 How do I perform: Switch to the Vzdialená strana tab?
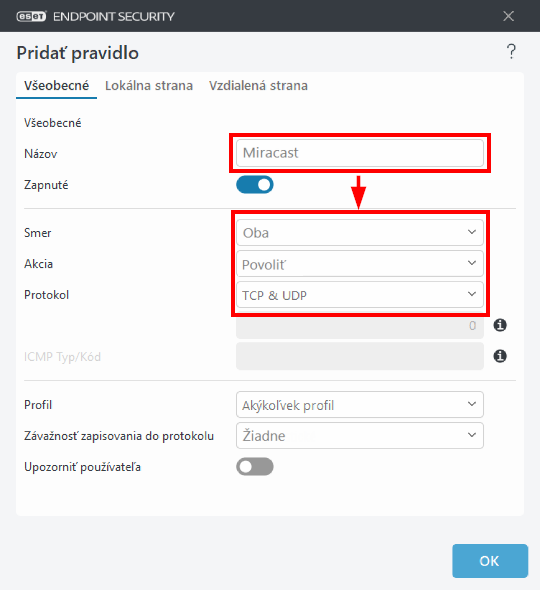pos(259,86)
